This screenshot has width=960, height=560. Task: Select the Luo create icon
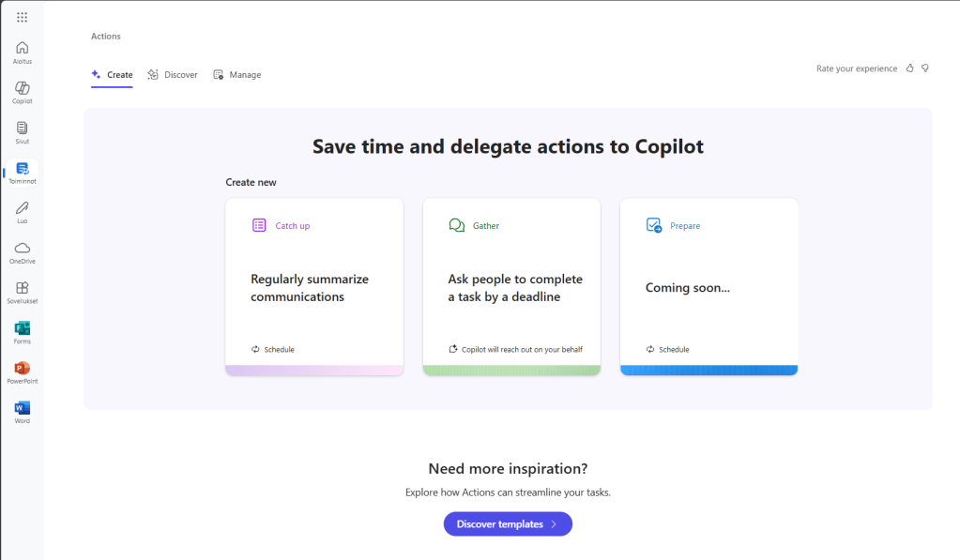[23, 211]
